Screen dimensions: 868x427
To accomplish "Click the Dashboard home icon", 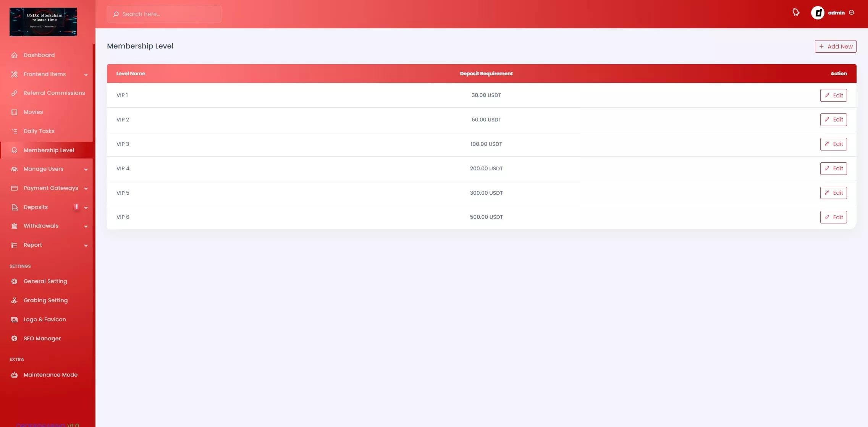I will point(14,55).
